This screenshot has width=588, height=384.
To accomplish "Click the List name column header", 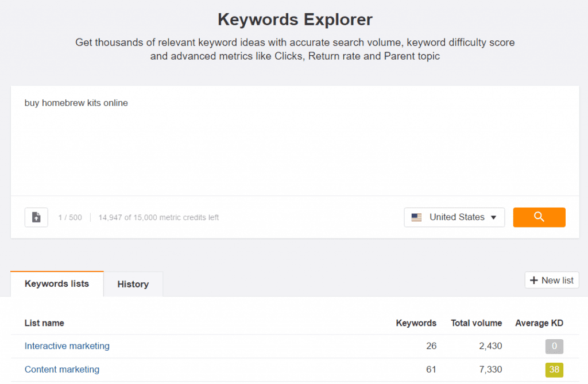I will point(44,323).
